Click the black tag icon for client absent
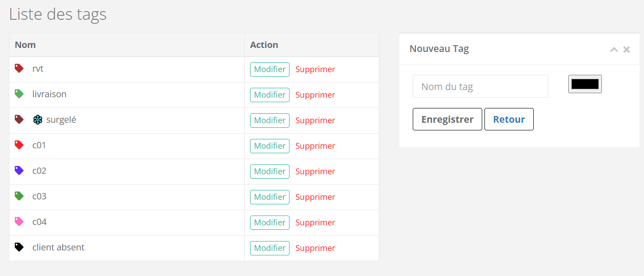The image size is (644, 276). 19,247
